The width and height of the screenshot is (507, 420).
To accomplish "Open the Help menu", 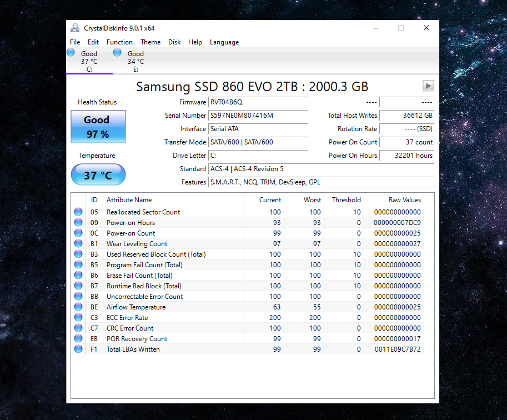I will coord(195,42).
